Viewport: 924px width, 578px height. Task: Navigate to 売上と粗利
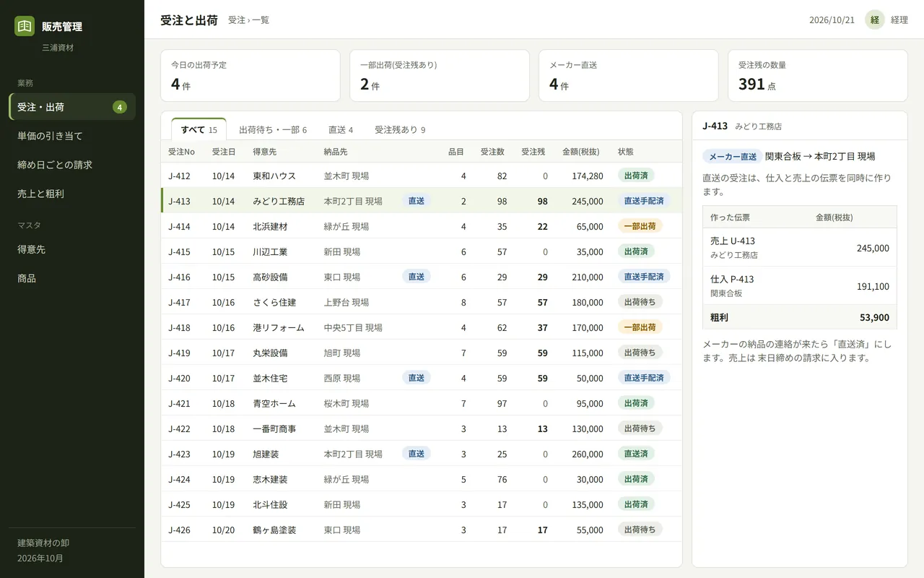point(72,194)
